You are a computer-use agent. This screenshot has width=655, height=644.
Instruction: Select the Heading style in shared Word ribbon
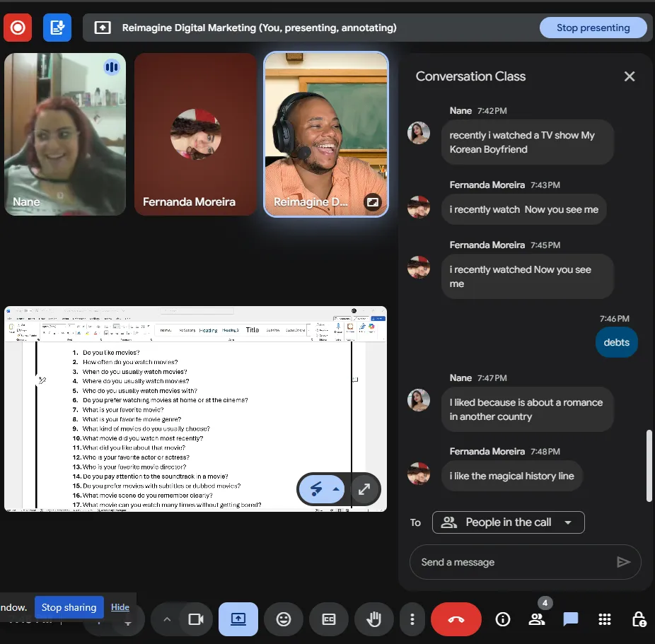(208, 330)
